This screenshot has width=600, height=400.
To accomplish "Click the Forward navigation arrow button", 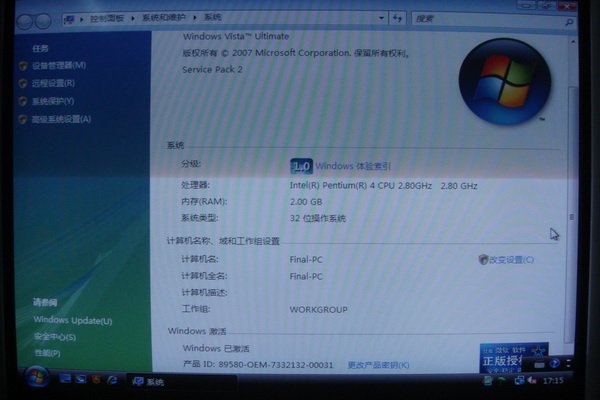I will (x=43, y=21).
